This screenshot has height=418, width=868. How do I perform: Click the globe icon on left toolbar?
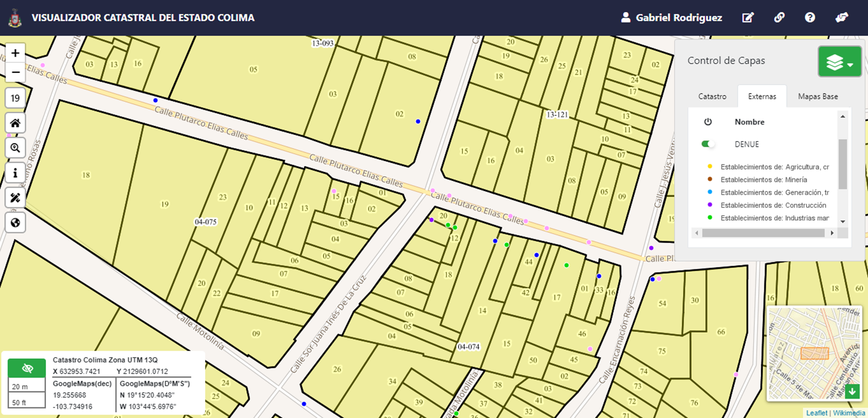coord(15,223)
